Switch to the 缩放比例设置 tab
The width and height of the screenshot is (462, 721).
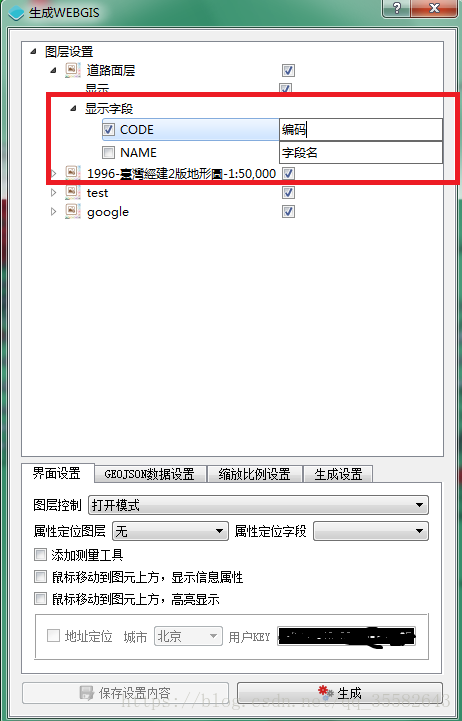tap(255, 474)
